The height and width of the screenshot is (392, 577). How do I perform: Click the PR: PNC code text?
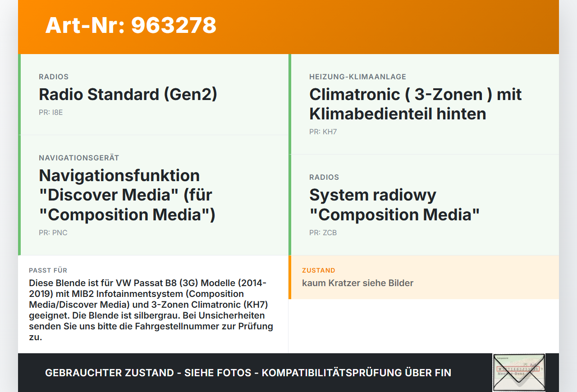pyautogui.click(x=53, y=232)
